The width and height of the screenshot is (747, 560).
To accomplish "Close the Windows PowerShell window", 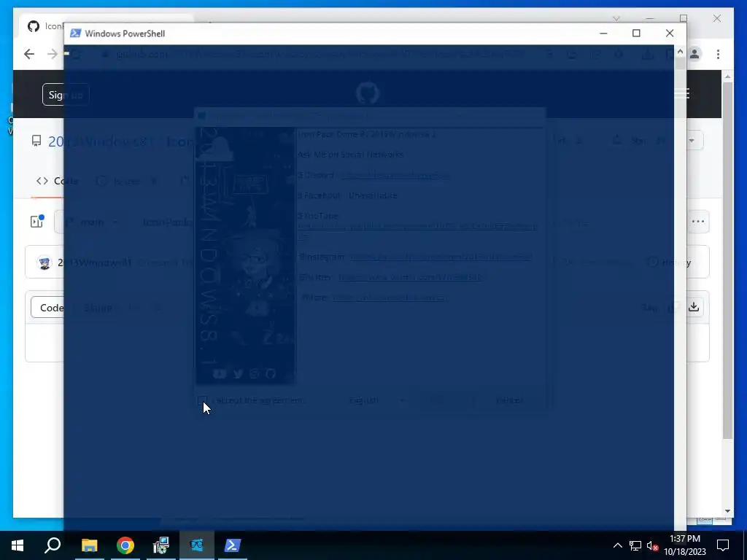I will pos(670,34).
